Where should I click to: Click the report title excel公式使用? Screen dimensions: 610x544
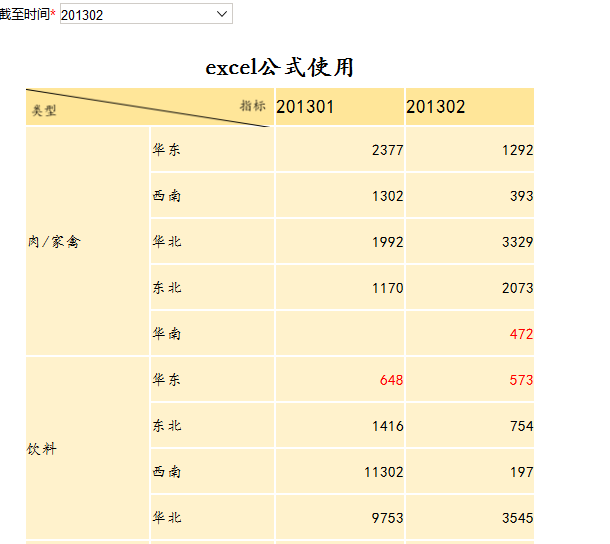[279, 67]
